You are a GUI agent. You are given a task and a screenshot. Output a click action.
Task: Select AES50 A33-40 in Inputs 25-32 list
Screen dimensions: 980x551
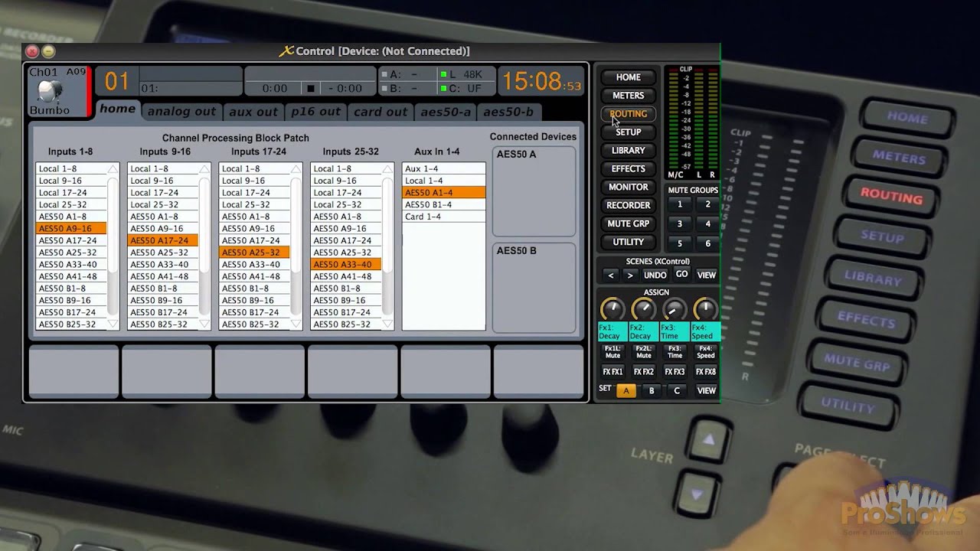[x=346, y=265]
